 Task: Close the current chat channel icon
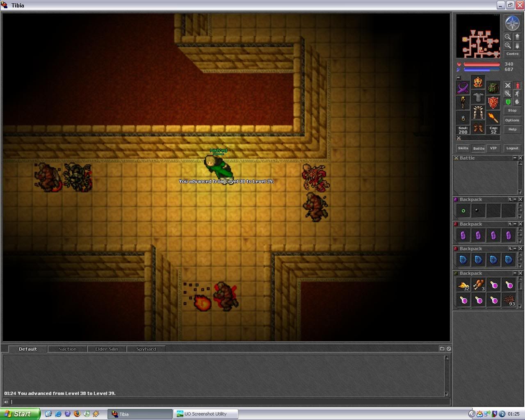(449, 349)
